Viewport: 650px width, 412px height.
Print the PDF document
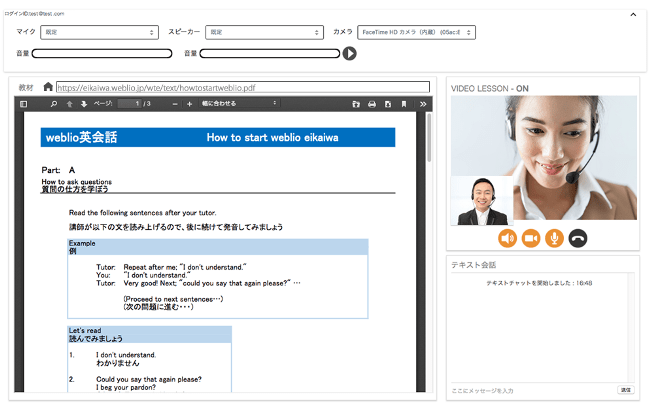pos(372,104)
